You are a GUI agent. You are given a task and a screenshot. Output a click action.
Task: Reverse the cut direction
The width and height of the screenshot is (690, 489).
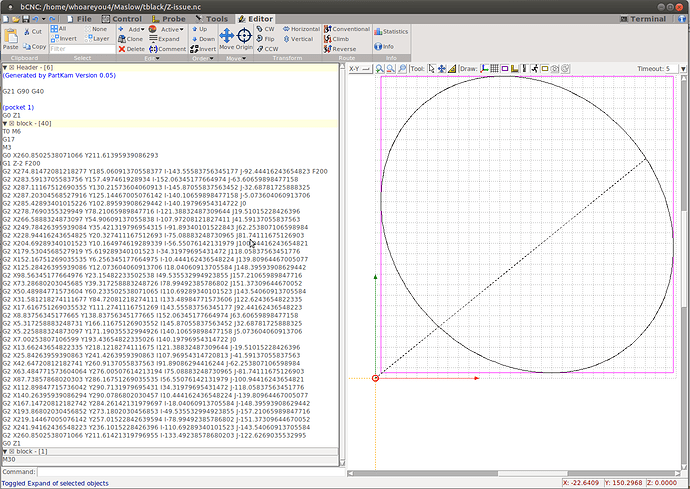tap(340, 49)
